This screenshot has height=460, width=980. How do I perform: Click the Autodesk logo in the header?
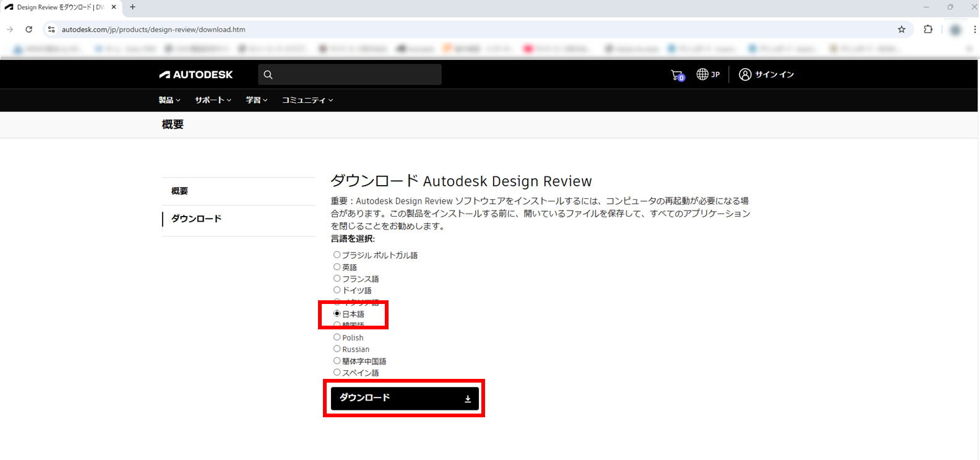pos(196,75)
